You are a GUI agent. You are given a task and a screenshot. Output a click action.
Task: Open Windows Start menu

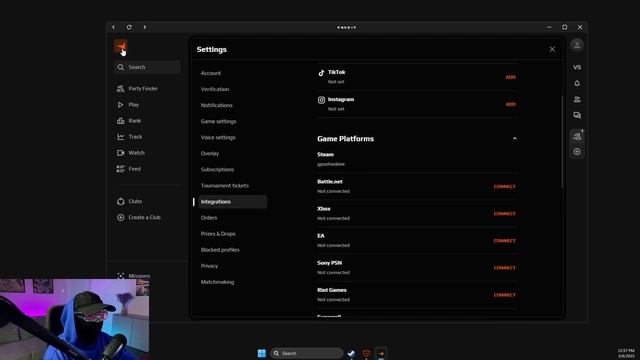pos(262,353)
